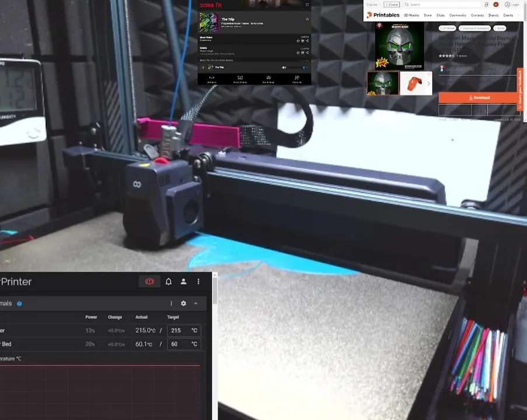527x420 pixels.
Task: Open the user account icon in the printer panel
Action: [x=183, y=282]
